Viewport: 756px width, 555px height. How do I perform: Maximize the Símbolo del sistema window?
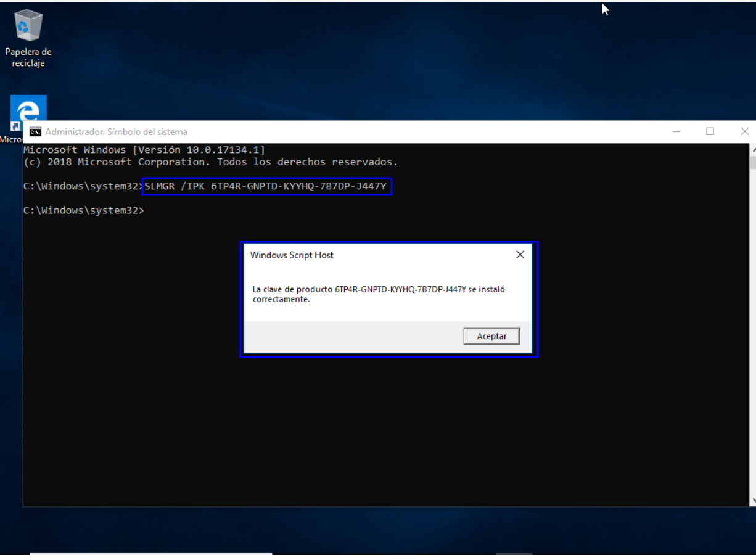point(710,131)
